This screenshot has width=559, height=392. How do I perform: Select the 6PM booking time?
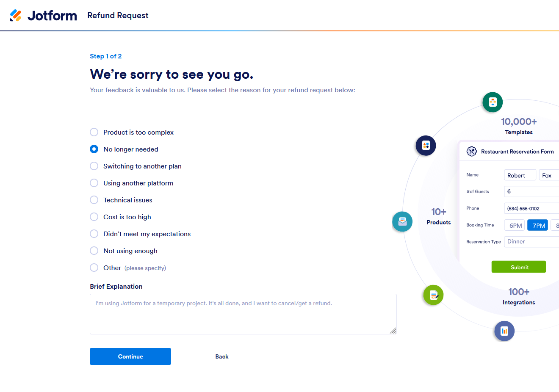(x=515, y=226)
